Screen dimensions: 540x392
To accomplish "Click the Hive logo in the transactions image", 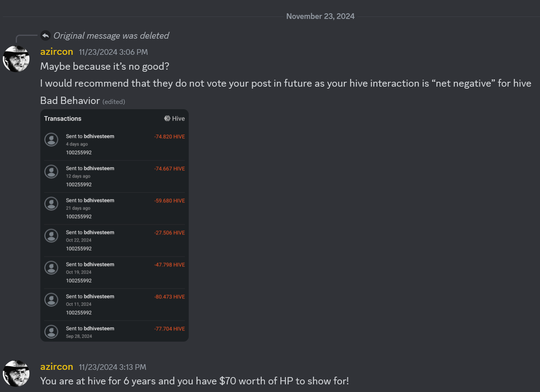I will (167, 118).
